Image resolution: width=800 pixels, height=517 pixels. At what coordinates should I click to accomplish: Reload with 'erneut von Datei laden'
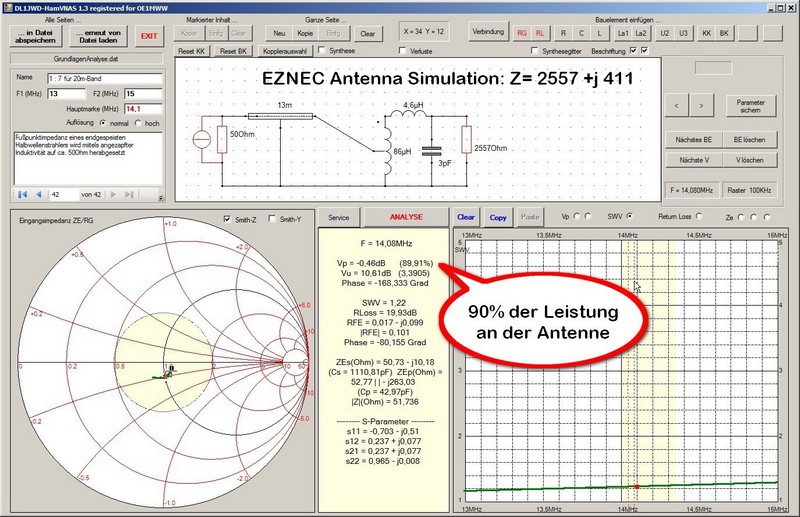pos(98,36)
